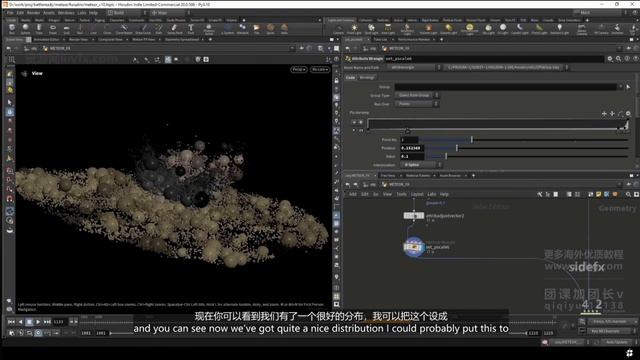Click the Position value input field
This screenshot has height=360, width=640.
point(411,148)
